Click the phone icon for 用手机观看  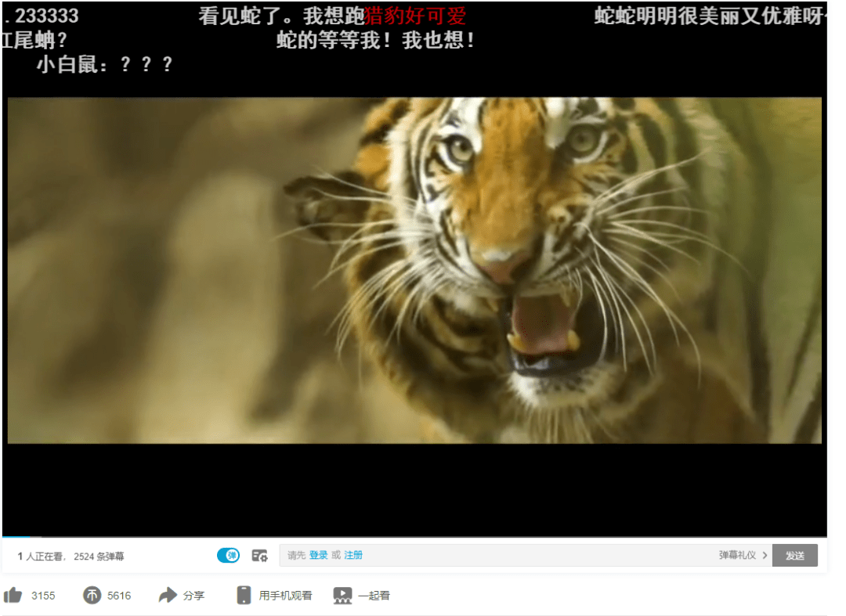pos(244,595)
